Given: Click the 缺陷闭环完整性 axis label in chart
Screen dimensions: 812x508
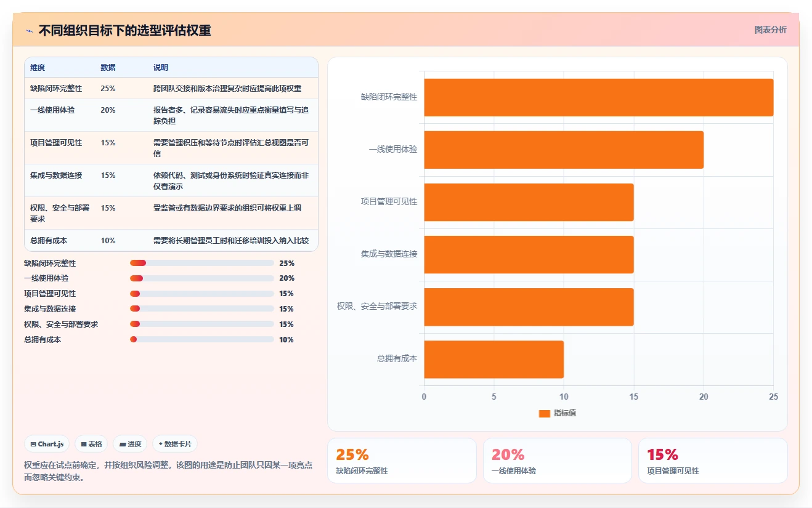Looking at the screenshot, I should [389, 97].
